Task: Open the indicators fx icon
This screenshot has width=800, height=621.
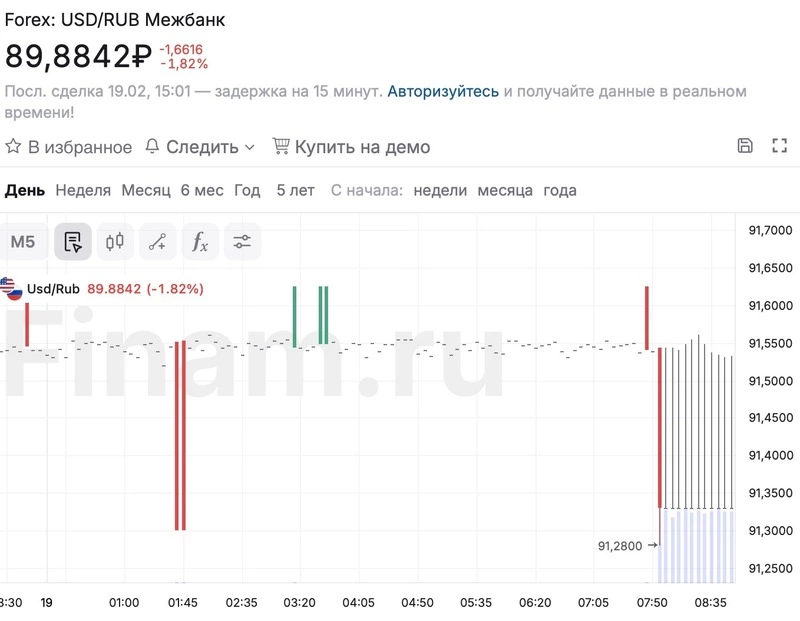Action: coord(200,241)
